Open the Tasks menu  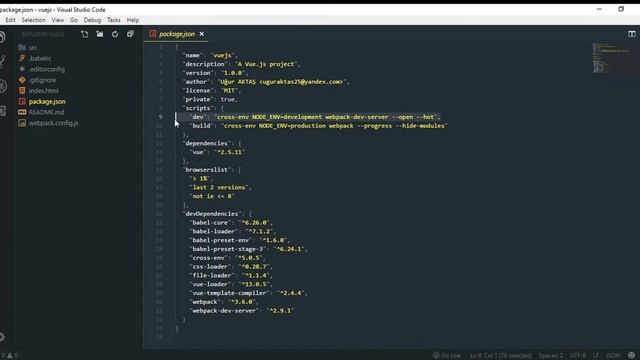point(113,20)
